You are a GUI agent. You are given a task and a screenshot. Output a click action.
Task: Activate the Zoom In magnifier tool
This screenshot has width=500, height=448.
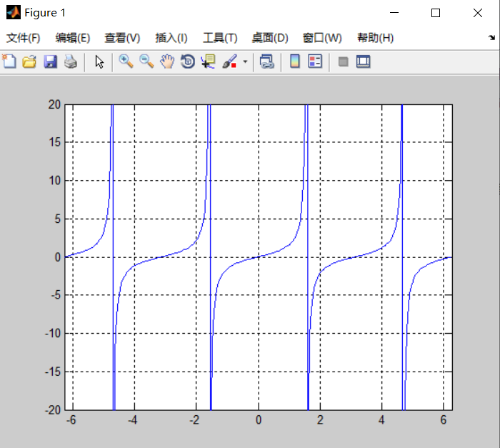coord(126,61)
